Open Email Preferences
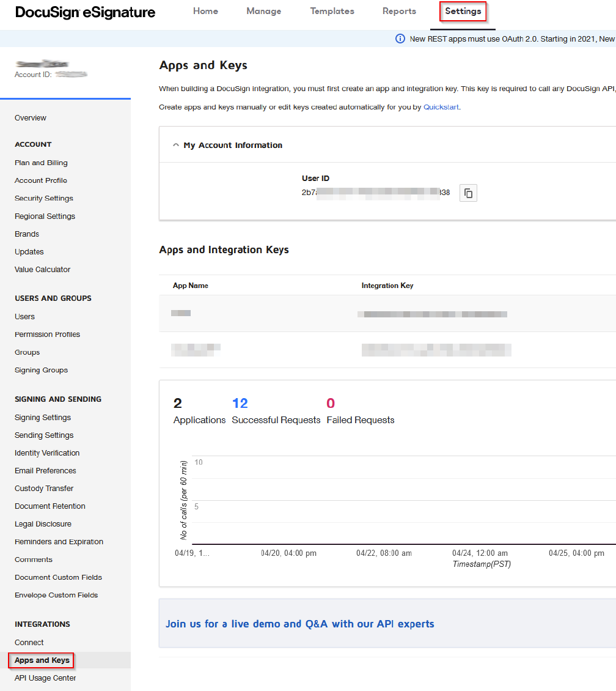616x691 pixels. (x=45, y=470)
